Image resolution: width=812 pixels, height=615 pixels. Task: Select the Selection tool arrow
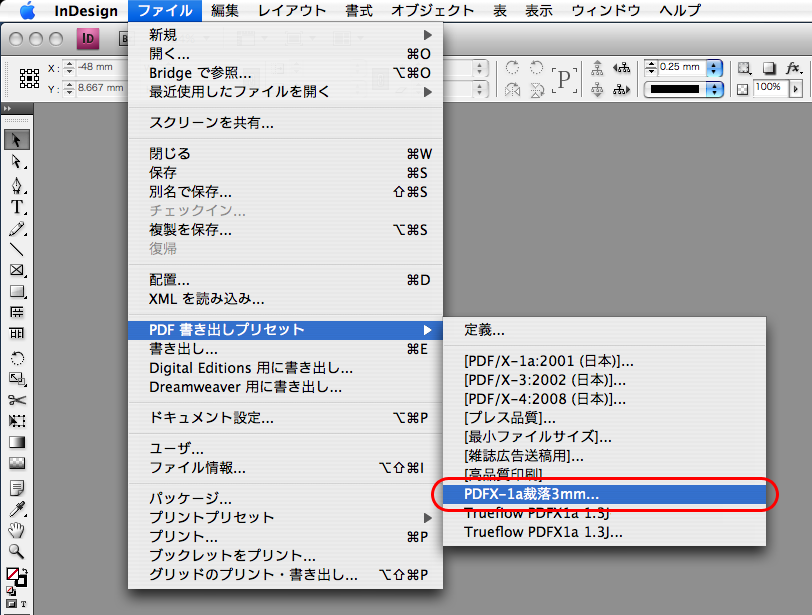tap(17, 140)
